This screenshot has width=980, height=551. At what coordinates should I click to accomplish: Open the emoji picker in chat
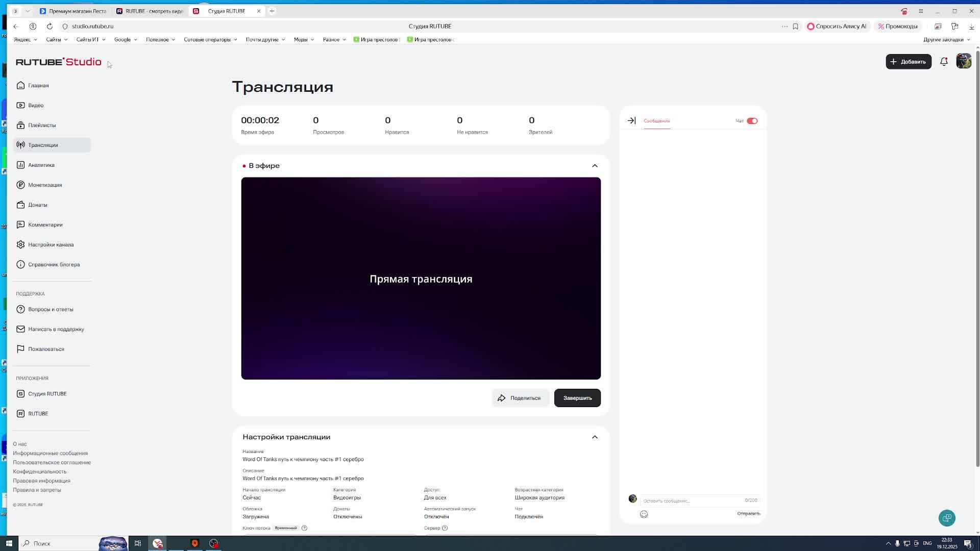[x=644, y=514]
